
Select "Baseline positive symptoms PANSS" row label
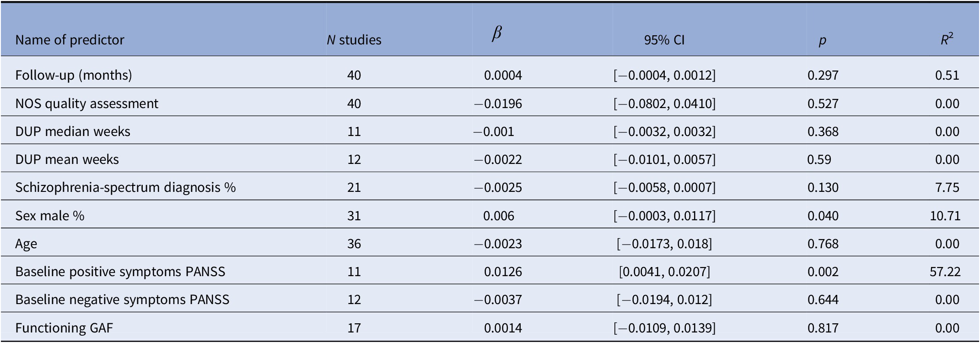click(120, 272)
